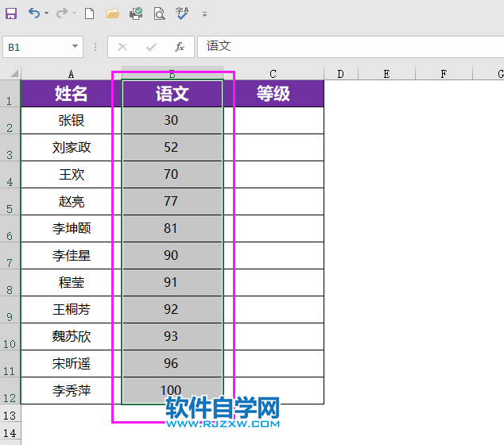The height and width of the screenshot is (445, 504).
Task: Select row 13 header
Action: 10,415
